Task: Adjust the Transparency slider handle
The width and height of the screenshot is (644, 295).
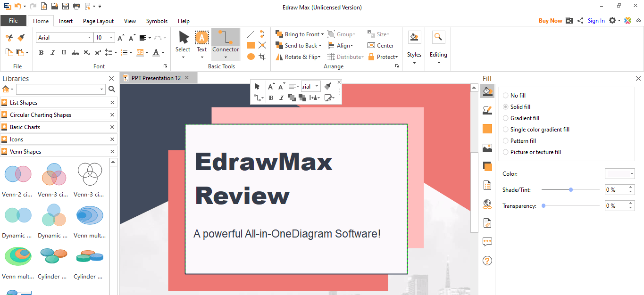Action: coord(544,205)
